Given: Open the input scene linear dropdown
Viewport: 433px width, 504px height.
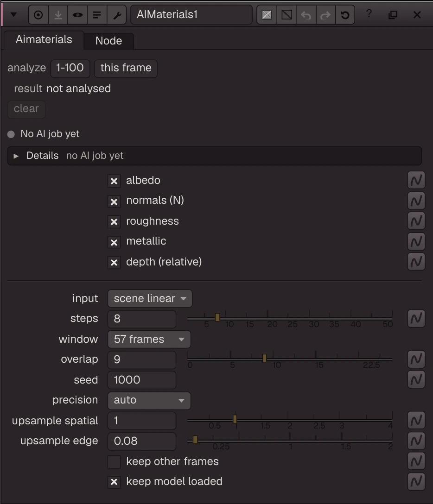Looking at the screenshot, I should click(x=150, y=298).
